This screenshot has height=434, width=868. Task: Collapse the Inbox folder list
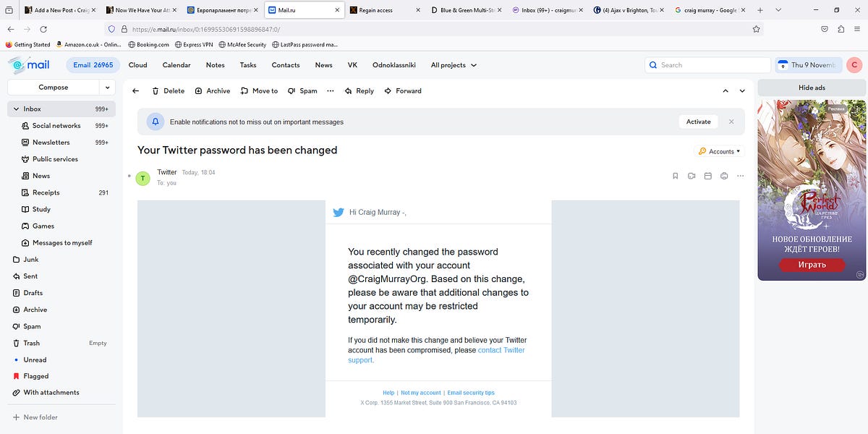click(x=16, y=109)
